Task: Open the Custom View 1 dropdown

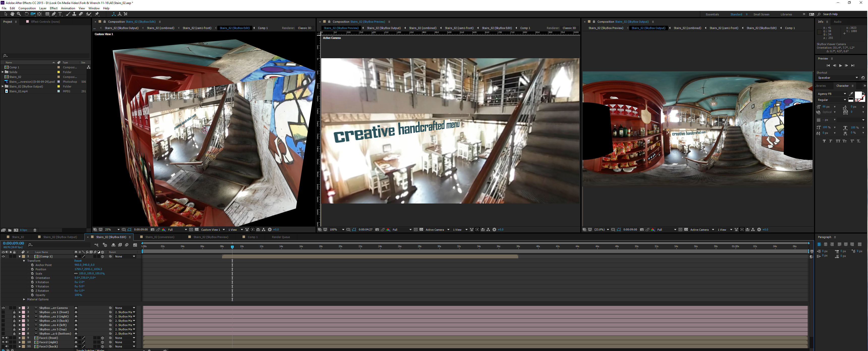Action: click(x=212, y=230)
